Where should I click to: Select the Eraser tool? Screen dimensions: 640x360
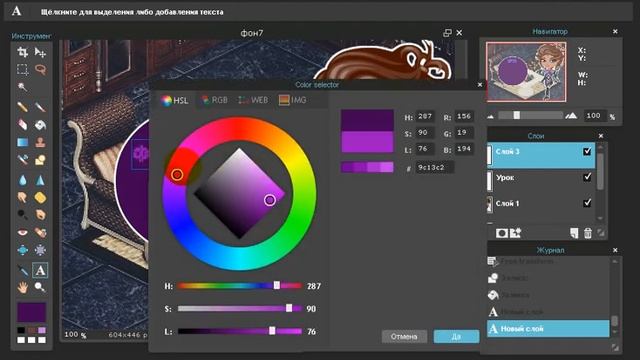(x=22, y=124)
